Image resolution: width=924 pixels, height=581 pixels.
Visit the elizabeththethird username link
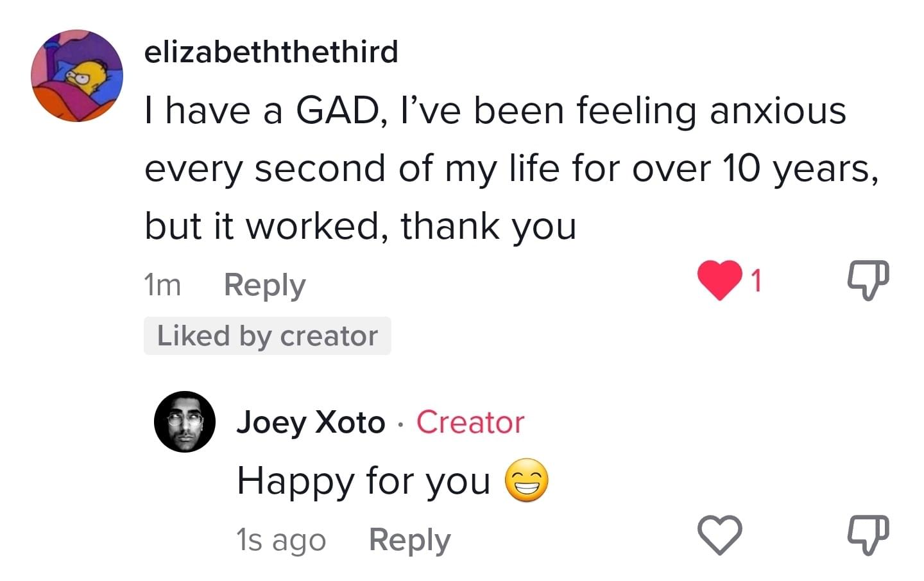point(271,52)
